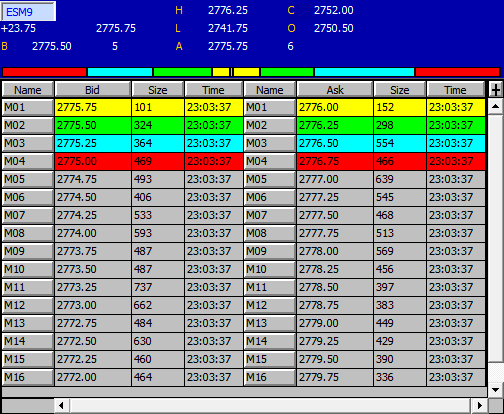Click the right cyan depth bar segment
The height and width of the screenshot is (414, 504).
[364, 72]
